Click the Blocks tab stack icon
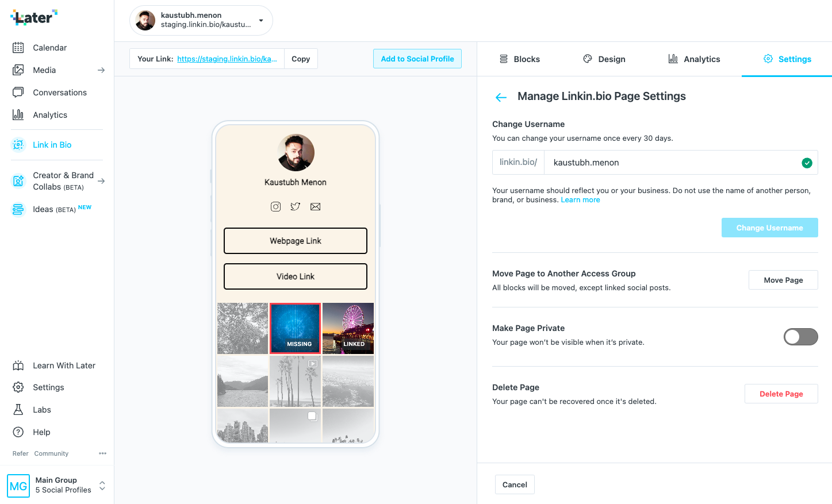The height and width of the screenshot is (504, 832). tap(504, 59)
